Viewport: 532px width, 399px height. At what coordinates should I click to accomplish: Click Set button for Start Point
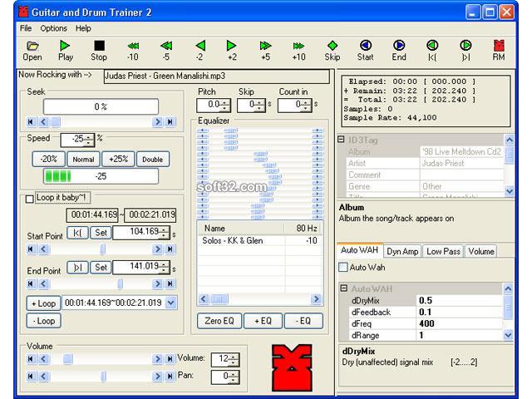(x=101, y=233)
